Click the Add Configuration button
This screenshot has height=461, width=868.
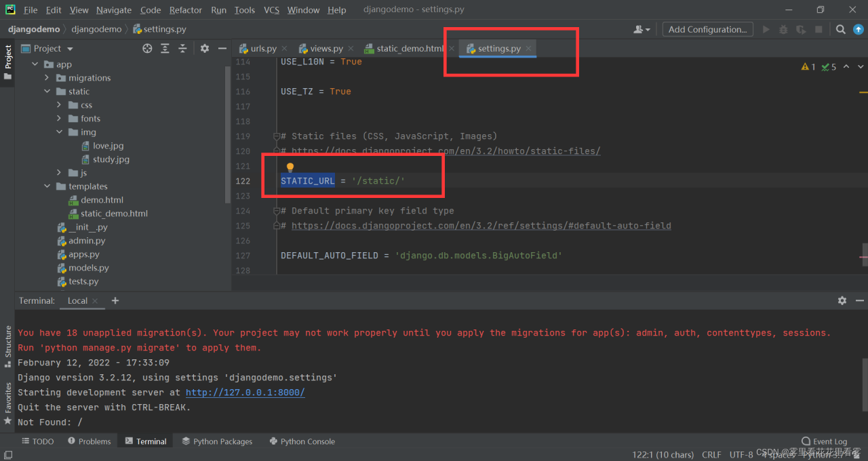[x=707, y=29]
